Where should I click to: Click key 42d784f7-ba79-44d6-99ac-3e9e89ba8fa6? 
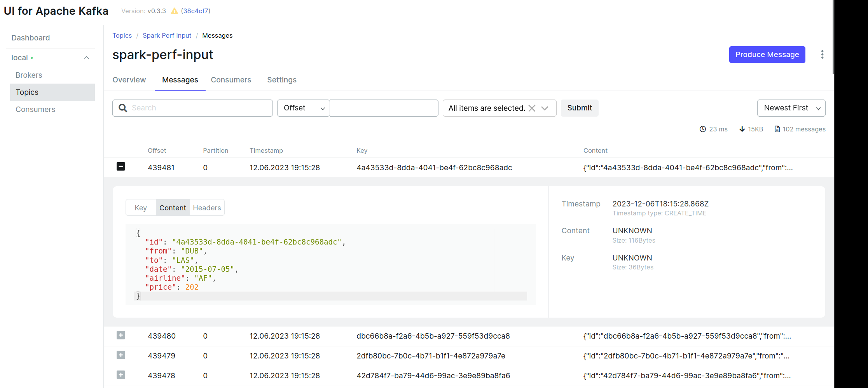click(433, 376)
